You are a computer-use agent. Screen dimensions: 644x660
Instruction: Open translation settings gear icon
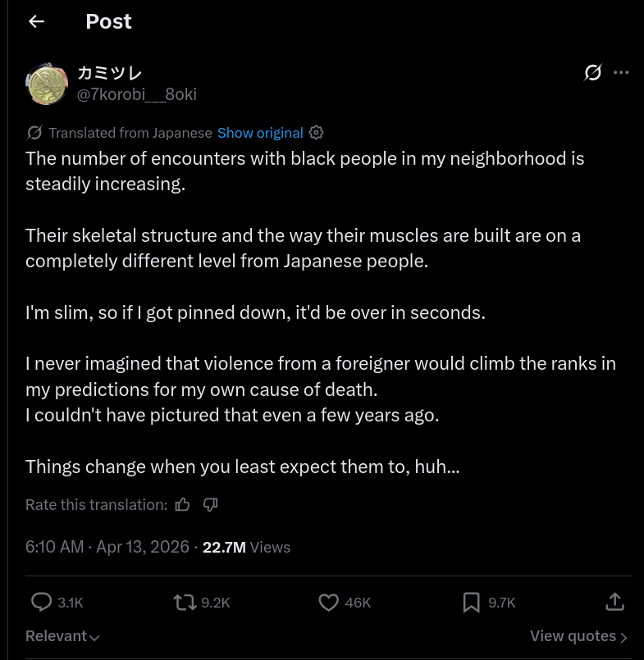[317, 133]
